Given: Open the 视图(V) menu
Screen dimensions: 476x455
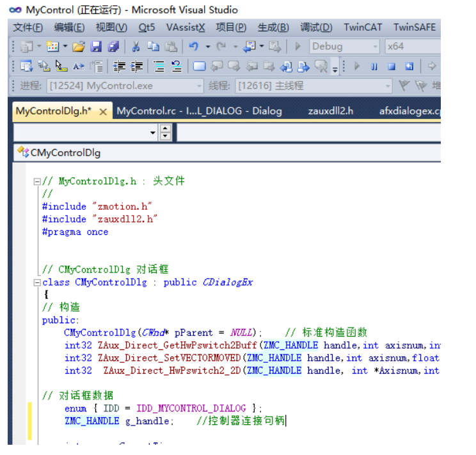Looking at the screenshot, I should (x=111, y=28).
